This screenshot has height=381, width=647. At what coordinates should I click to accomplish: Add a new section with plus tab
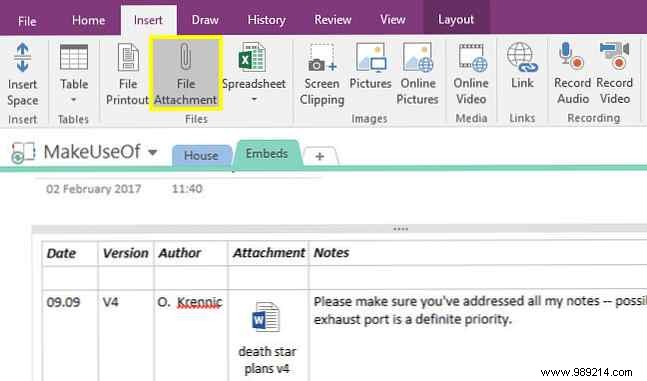pos(320,156)
